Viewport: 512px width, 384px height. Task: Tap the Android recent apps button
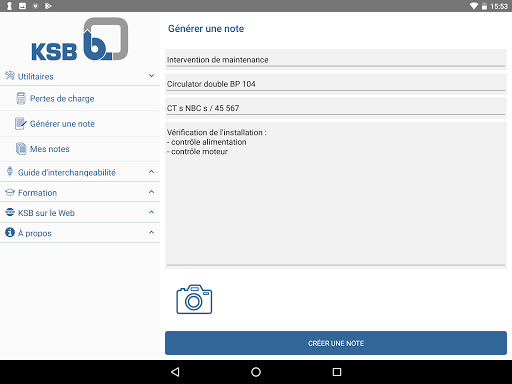click(x=337, y=372)
